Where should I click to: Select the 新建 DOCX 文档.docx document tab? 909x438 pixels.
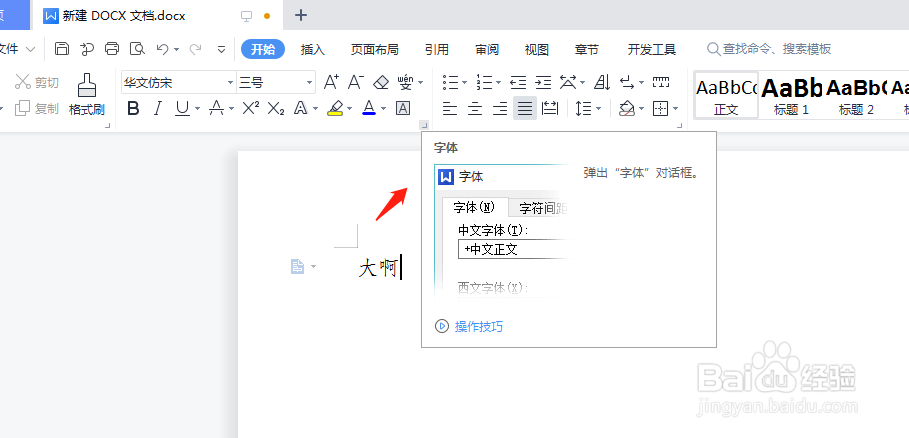157,16
